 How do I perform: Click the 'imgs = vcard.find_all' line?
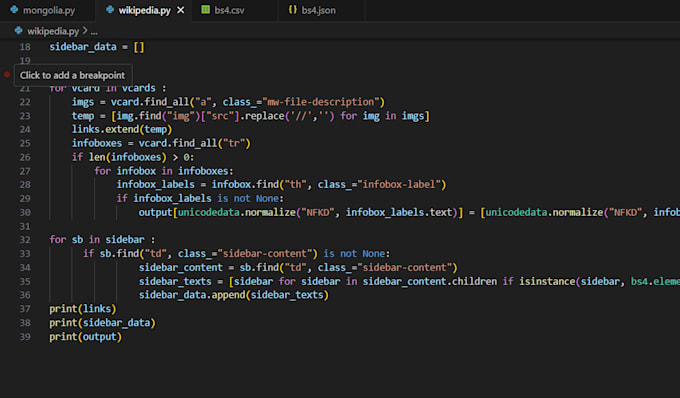(x=228, y=102)
